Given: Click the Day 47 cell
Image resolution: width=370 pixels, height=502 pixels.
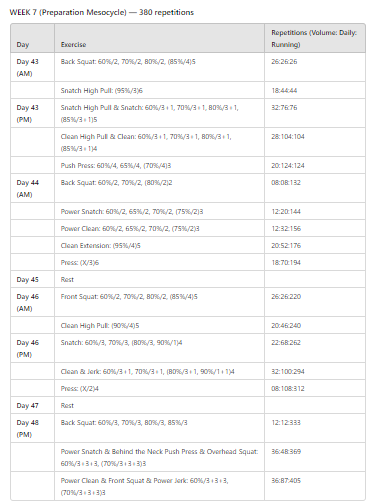Looking at the screenshot, I should click(x=32, y=405).
